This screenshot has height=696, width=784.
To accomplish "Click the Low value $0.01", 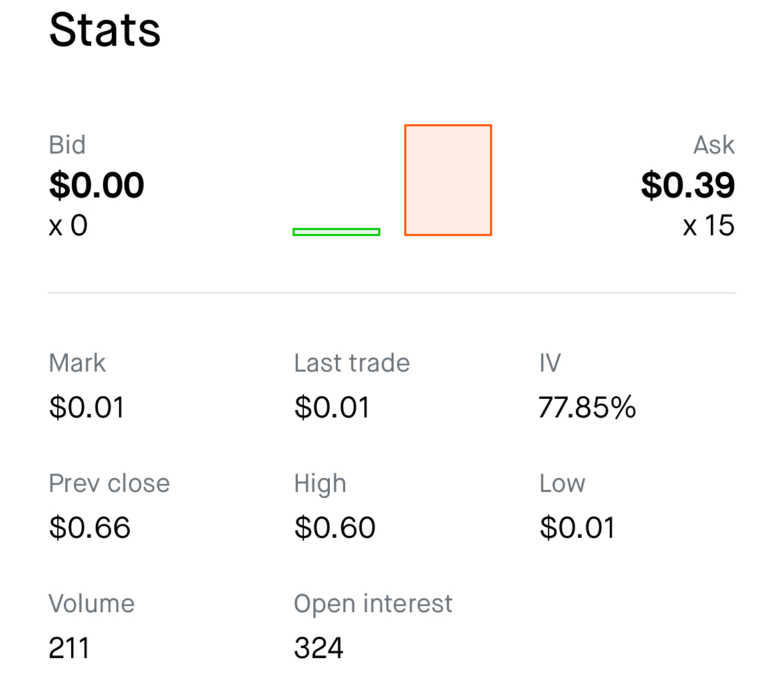I will (577, 528).
